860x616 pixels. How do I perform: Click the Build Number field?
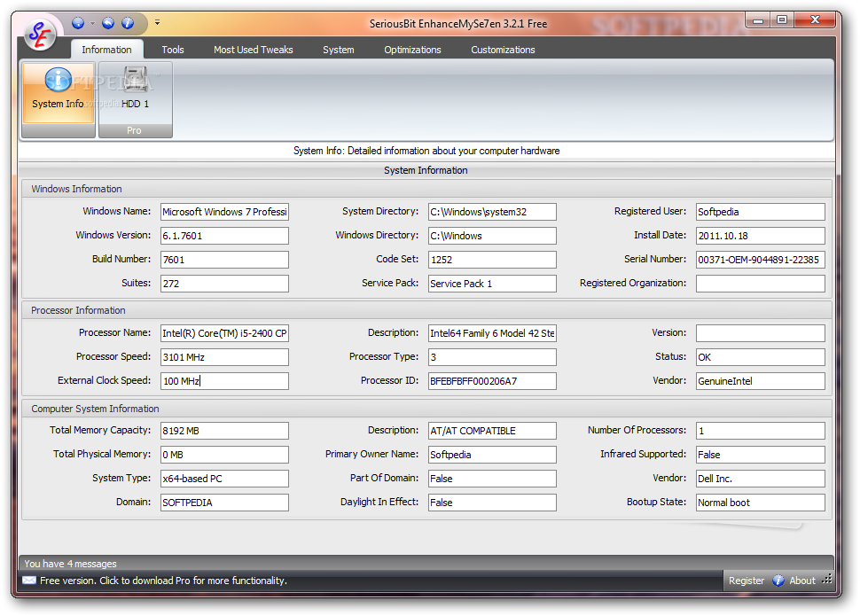[225, 260]
